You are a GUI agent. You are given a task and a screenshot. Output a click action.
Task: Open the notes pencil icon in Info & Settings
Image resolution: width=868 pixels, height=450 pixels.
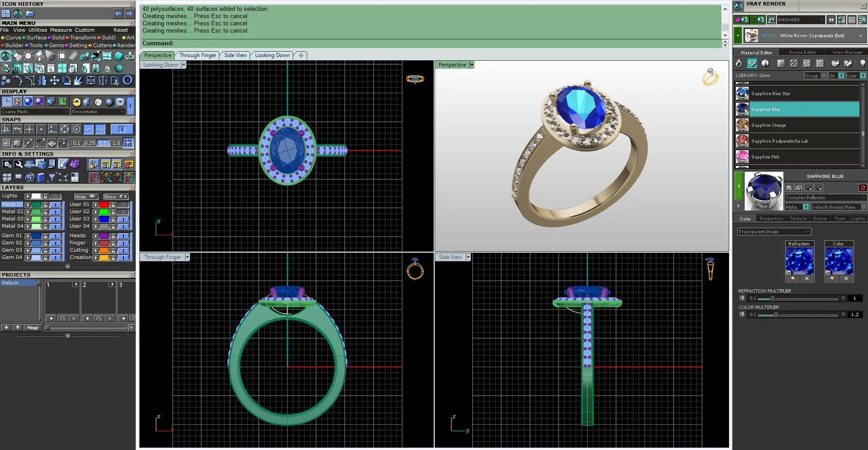[62, 163]
